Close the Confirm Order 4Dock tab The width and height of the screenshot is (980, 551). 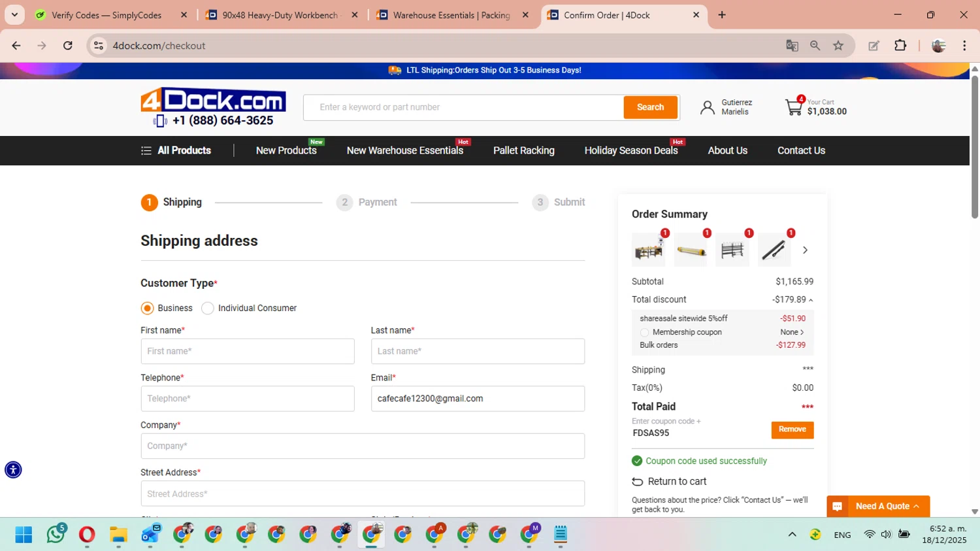coord(696,14)
